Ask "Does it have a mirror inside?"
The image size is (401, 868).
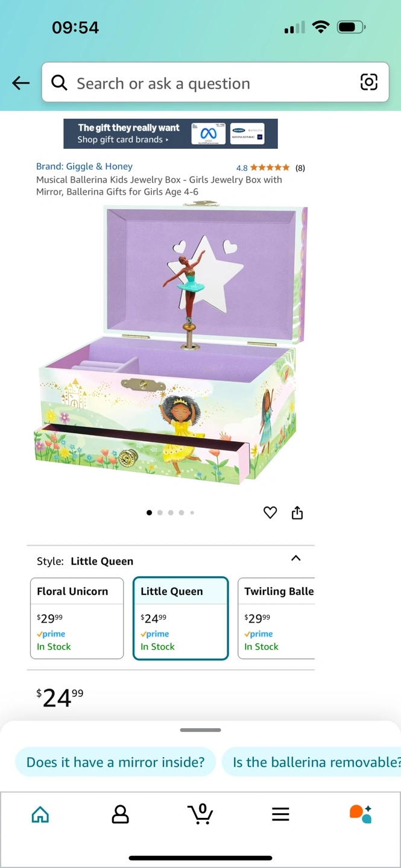click(116, 762)
